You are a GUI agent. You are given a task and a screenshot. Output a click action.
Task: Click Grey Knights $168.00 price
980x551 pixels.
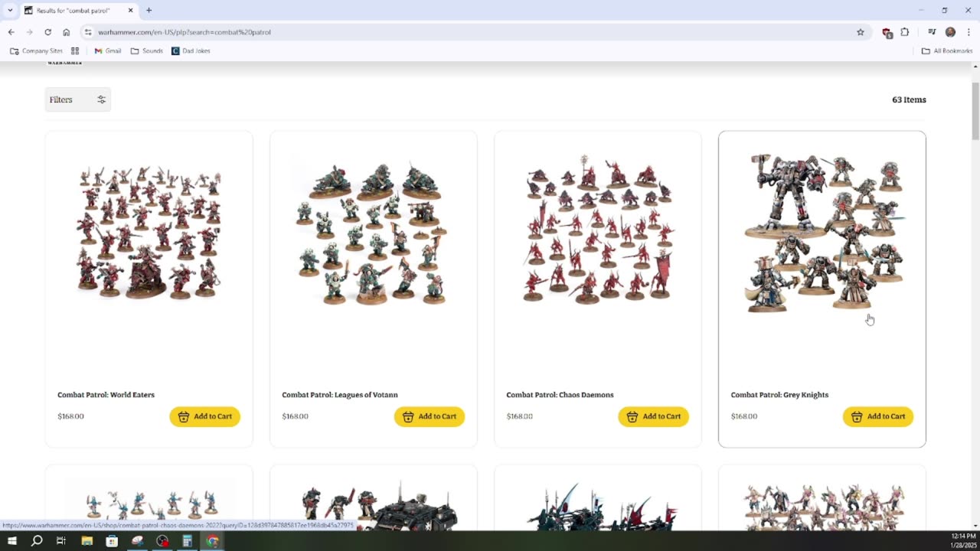coord(743,416)
